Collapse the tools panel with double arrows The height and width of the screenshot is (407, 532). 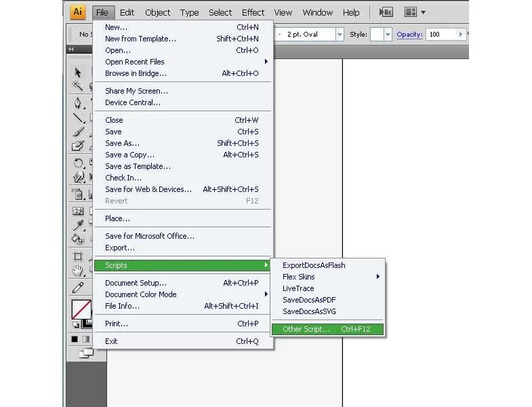tap(70, 50)
